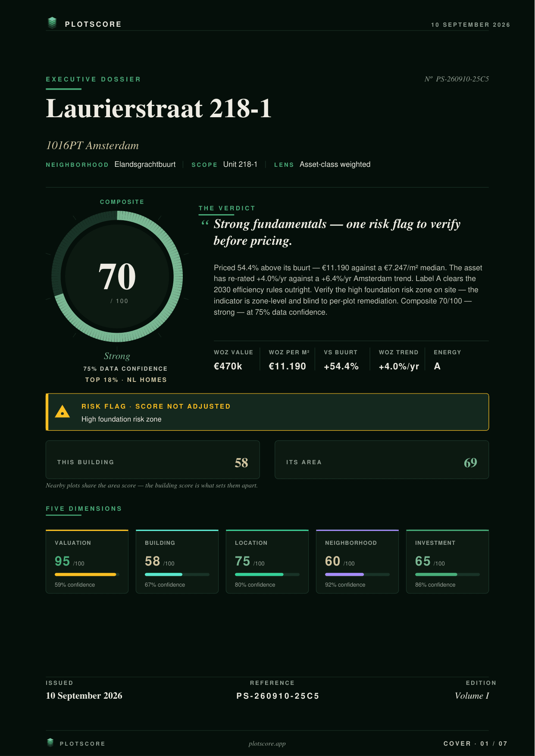Open the Location 75/100 dimension card
This screenshot has height=756, width=535.
coord(267,562)
